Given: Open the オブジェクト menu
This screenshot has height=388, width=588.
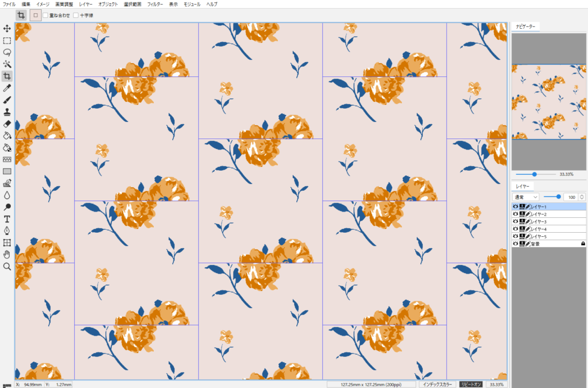Looking at the screenshot, I should tap(108, 4).
